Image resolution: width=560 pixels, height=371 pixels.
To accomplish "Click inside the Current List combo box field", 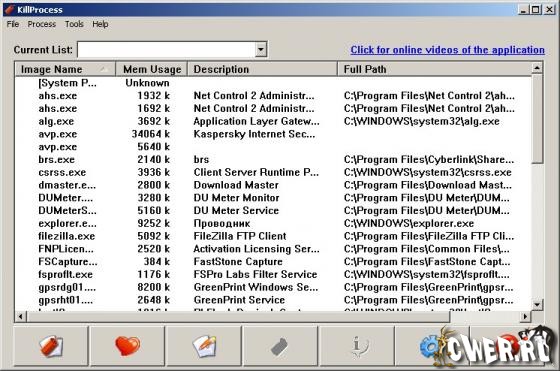I will [x=167, y=49].
